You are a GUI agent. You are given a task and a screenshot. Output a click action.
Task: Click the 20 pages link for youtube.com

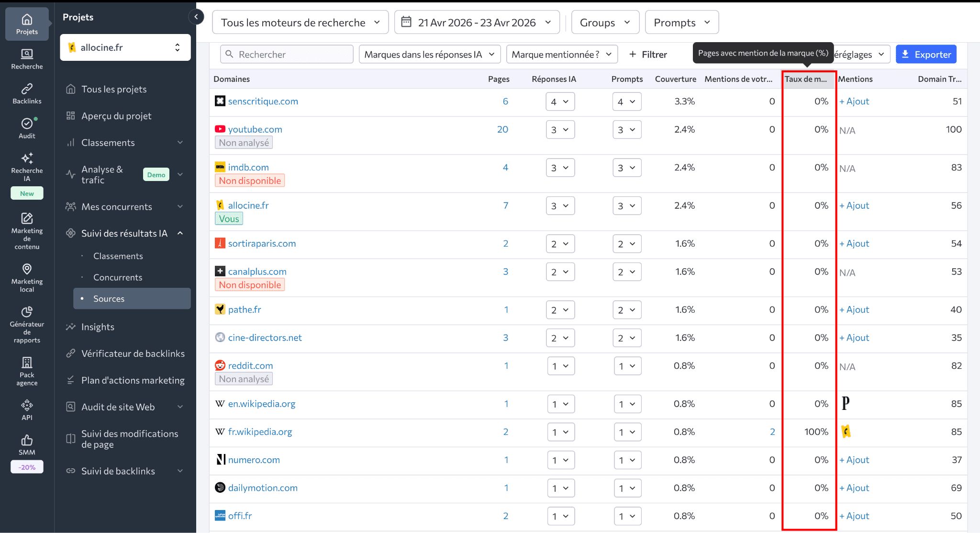(502, 129)
